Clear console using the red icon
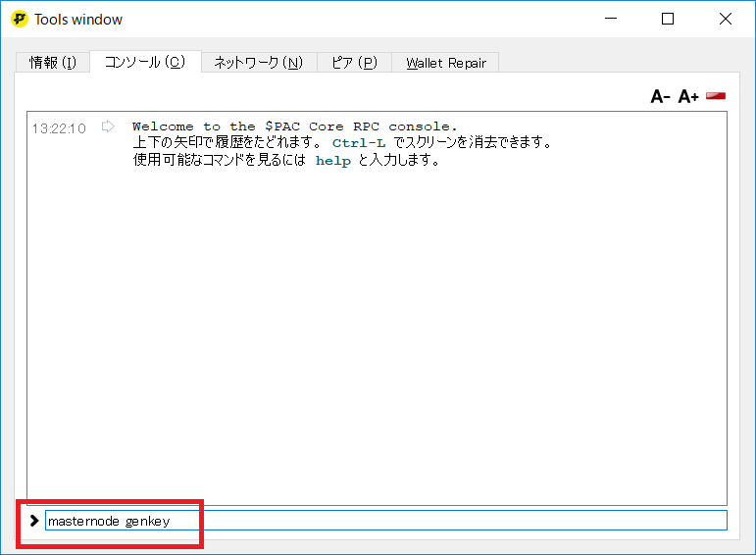756x555 pixels. (x=716, y=95)
